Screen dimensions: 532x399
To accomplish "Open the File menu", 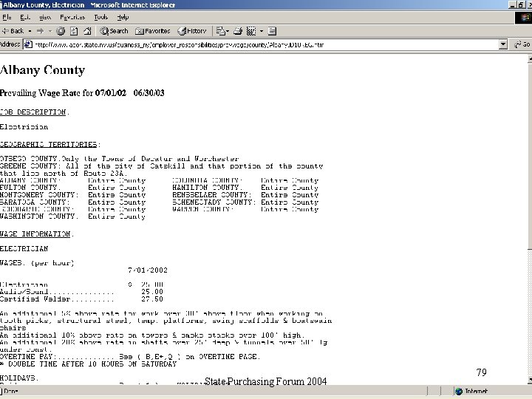I will click(x=7, y=17).
